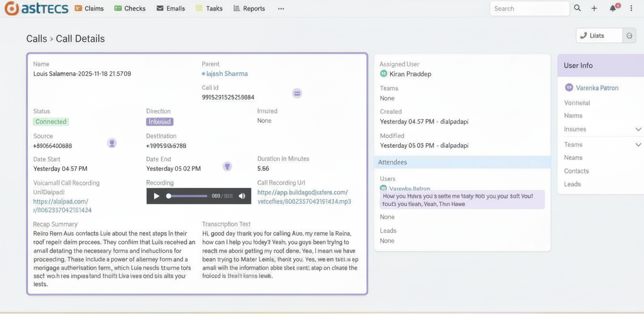Expand the Teams section in User Info

tap(638, 145)
